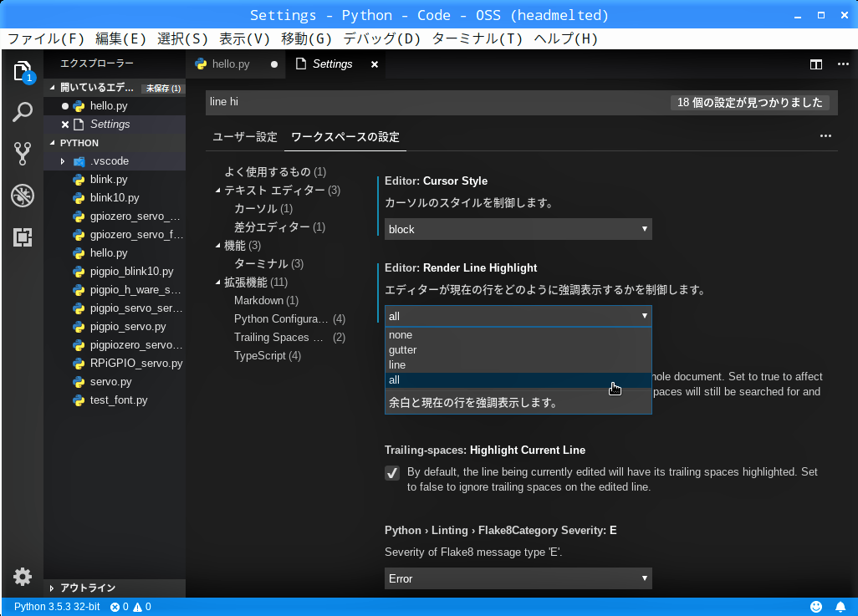The width and height of the screenshot is (858, 616).
Task: Select よく使用するもの settings category
Action: (275, 172)
